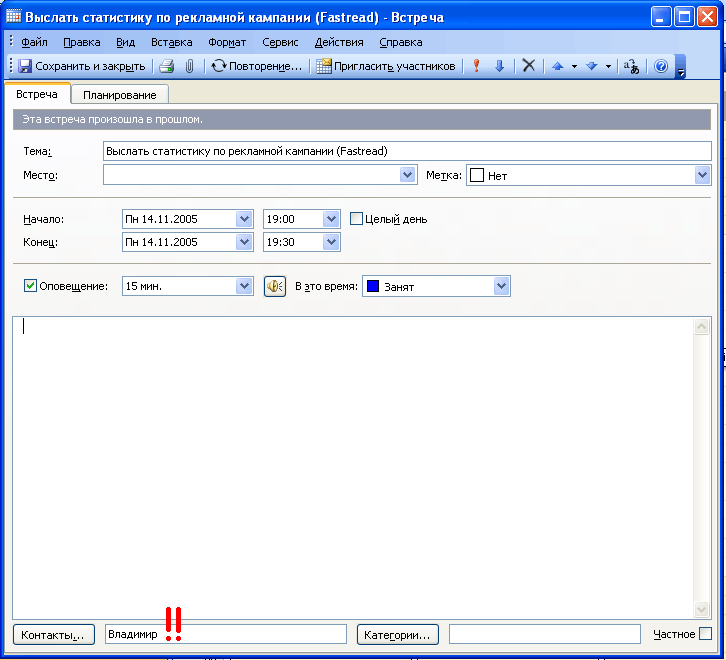The height and width of the screenshot is (660, 726).
Task: Open the Вставка menu
Action: [x=171, y=42]
